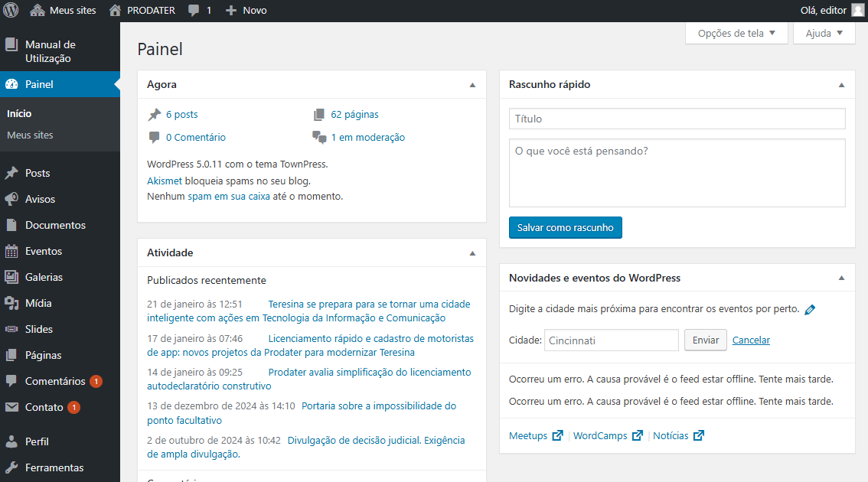Open comments bubble in admin bar
Image resolution: width=868 pixels, height=482 pixels.
[x=199, y=10]
